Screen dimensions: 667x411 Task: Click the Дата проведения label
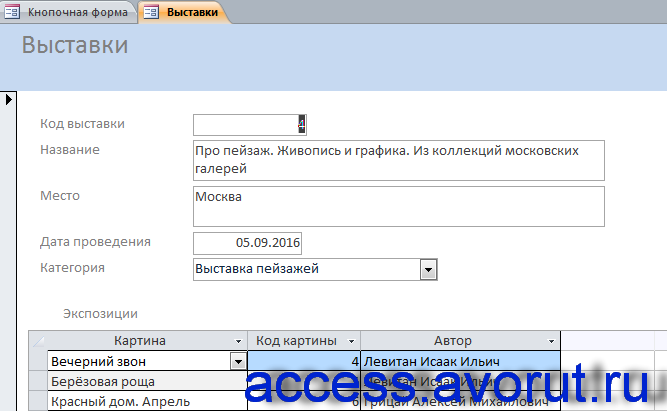(95, 242)
